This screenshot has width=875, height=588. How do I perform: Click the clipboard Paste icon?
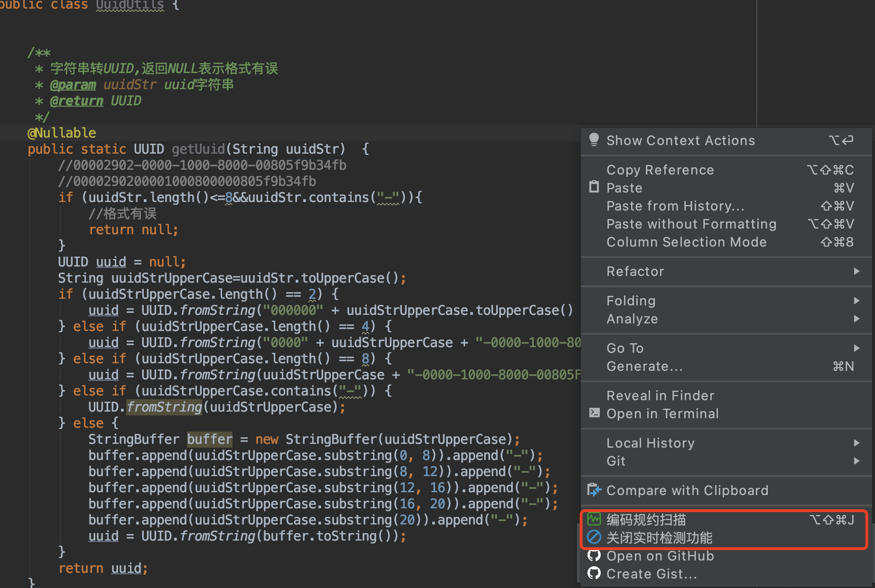pos(594,187)
